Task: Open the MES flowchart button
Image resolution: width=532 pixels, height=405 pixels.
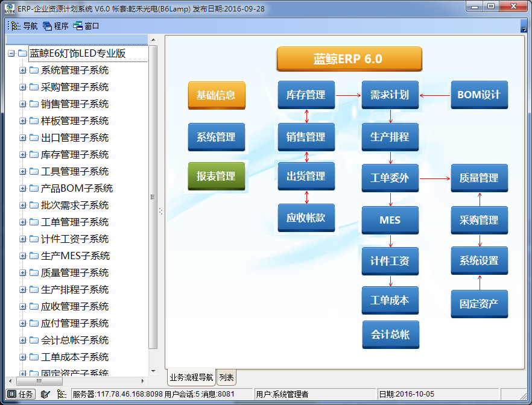Action: click(390, 221)
